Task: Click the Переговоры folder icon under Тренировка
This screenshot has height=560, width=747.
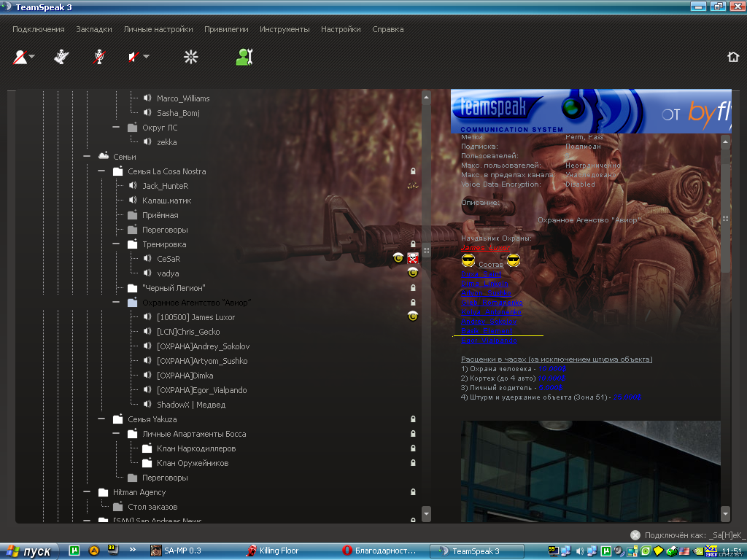Action: (x=133, y=230)
